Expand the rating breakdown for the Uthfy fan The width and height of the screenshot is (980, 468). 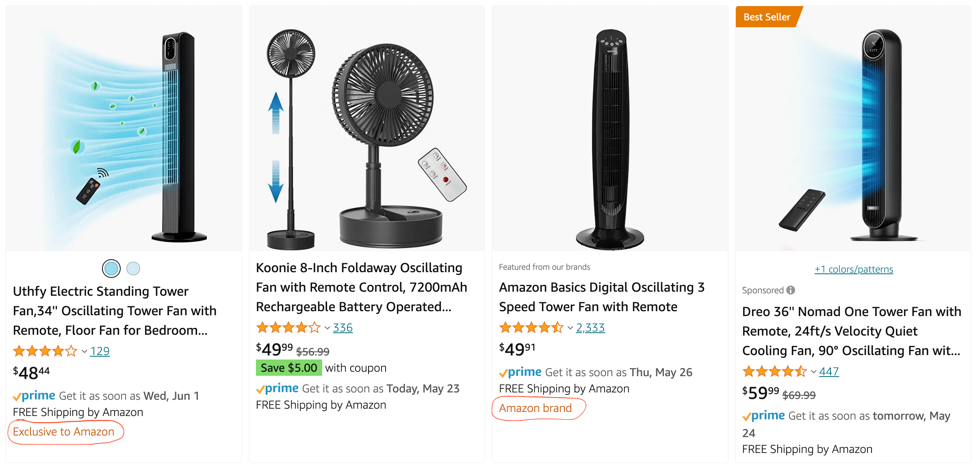tap(84, 351)
